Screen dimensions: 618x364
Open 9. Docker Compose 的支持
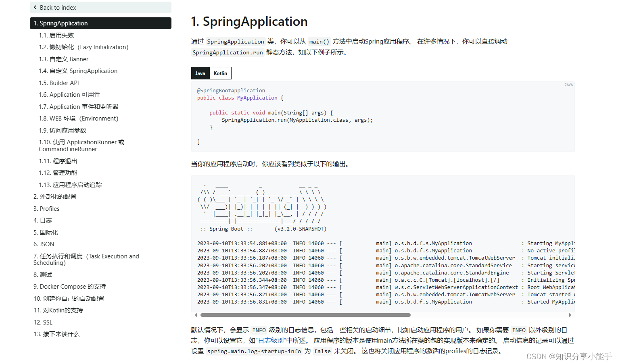pos(69,287)
